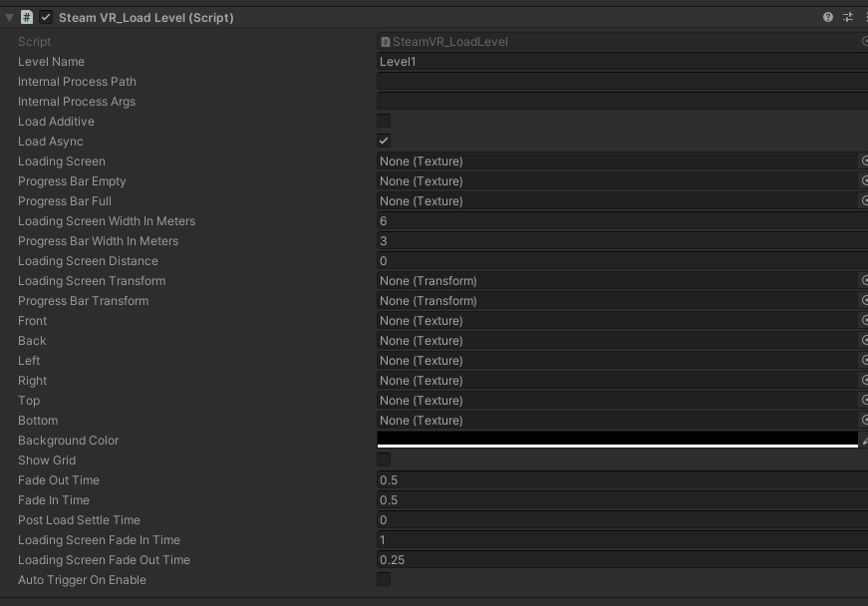The width and height of the screenshot is (868, 606).
Task: Click the Level Name input field
Action: coord(618,61)
